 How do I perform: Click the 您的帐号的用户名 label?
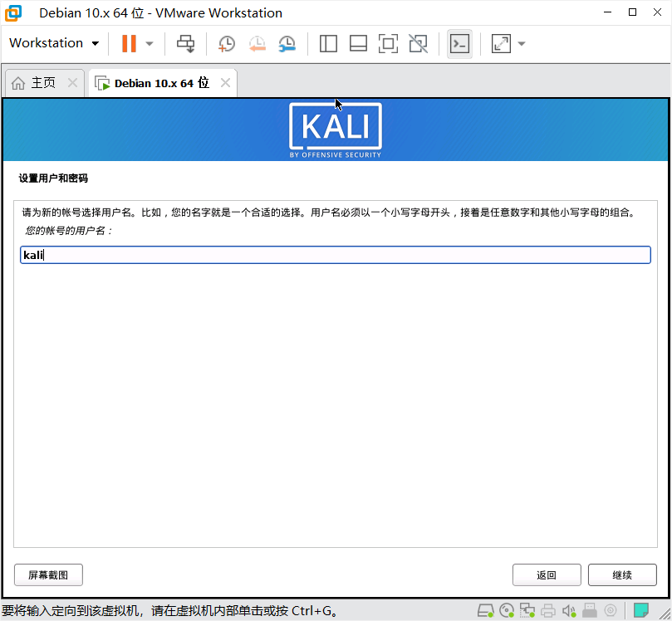click(x=68, y=231)
